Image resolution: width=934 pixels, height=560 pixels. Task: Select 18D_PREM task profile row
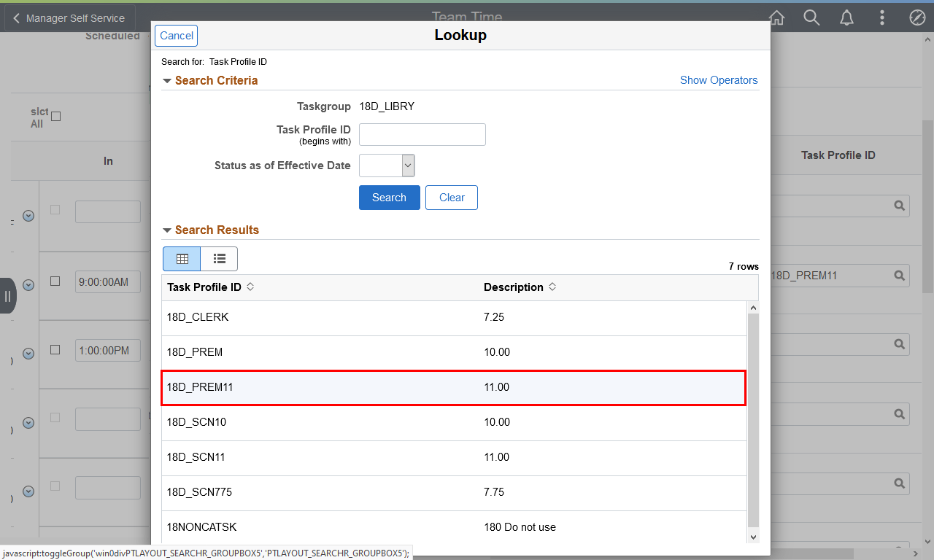click(454, 353)
